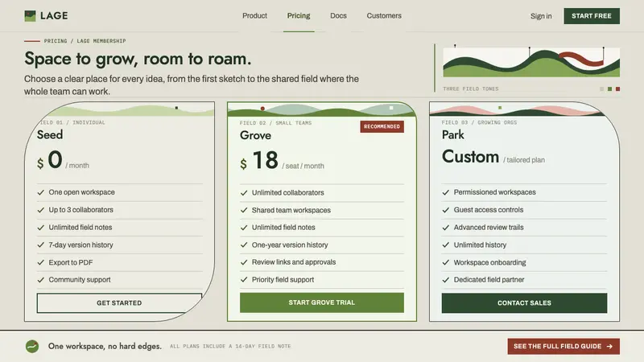Click checkmark beside Up to 3 collaborators
The image size is (644, 362).
click(41, 210)
